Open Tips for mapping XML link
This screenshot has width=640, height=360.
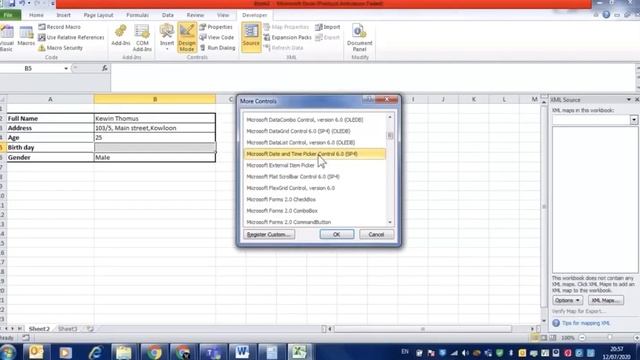pyautogui.click(x=586, y=323)
